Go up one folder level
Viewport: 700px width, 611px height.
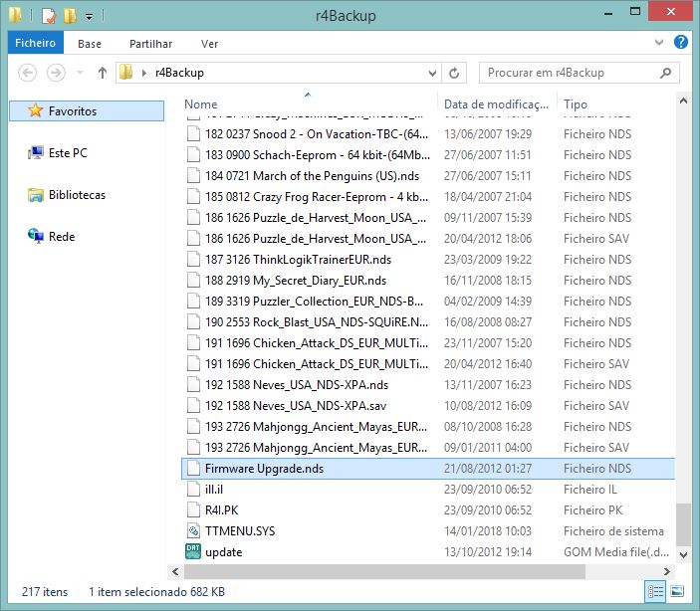(103, 73)
